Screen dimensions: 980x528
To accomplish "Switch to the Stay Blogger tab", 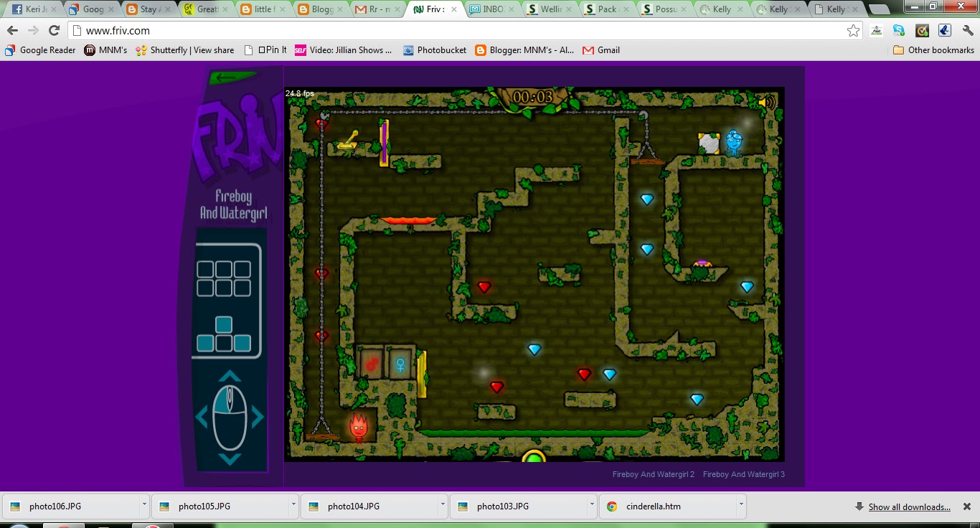I will 149,10.
